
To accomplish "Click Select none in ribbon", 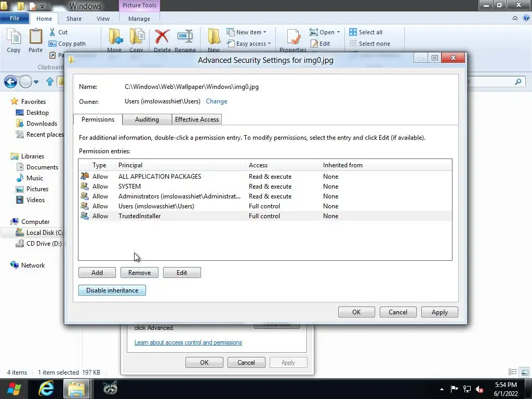I will pyautogui.click(x=370, y=44).
